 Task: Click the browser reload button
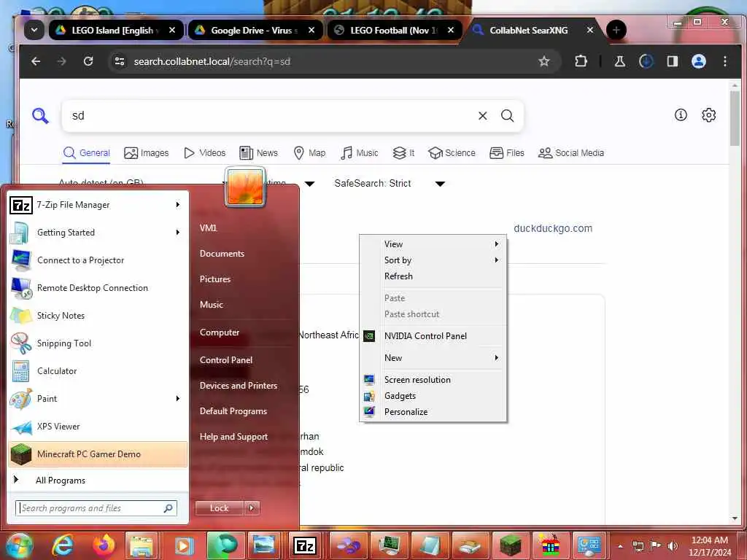88,61
